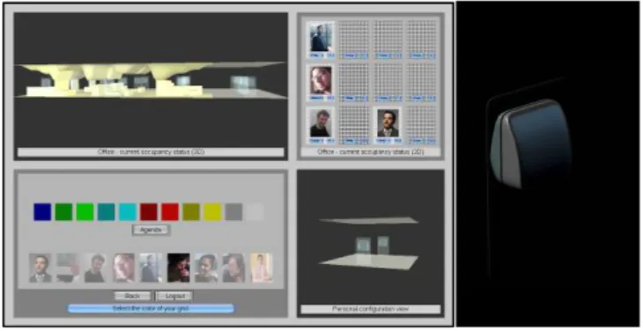Pick the dark blue grid color swatch
This screenshot has width=644, height=331.
point(42,212)
